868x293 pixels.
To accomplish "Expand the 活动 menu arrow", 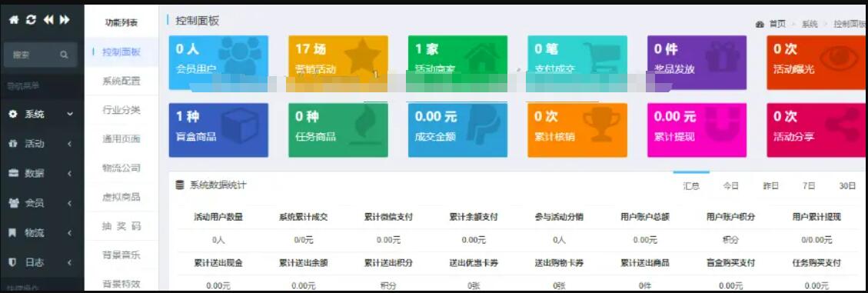I will pos(70,144).
